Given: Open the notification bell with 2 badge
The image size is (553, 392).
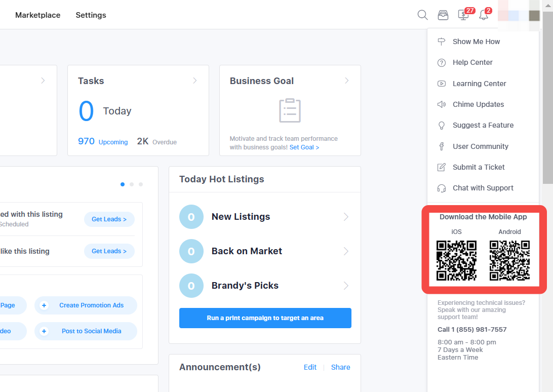Looking at the screenshot, I should [484, 15].
